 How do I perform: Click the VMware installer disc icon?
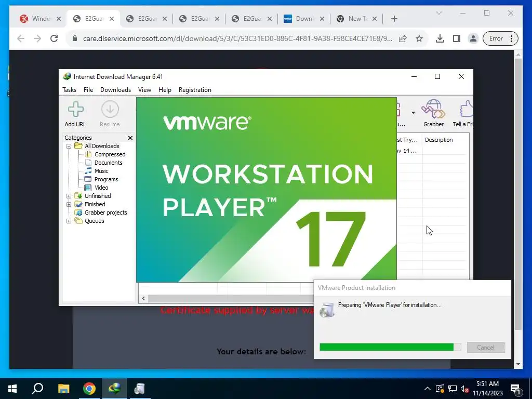click(327, 310)
